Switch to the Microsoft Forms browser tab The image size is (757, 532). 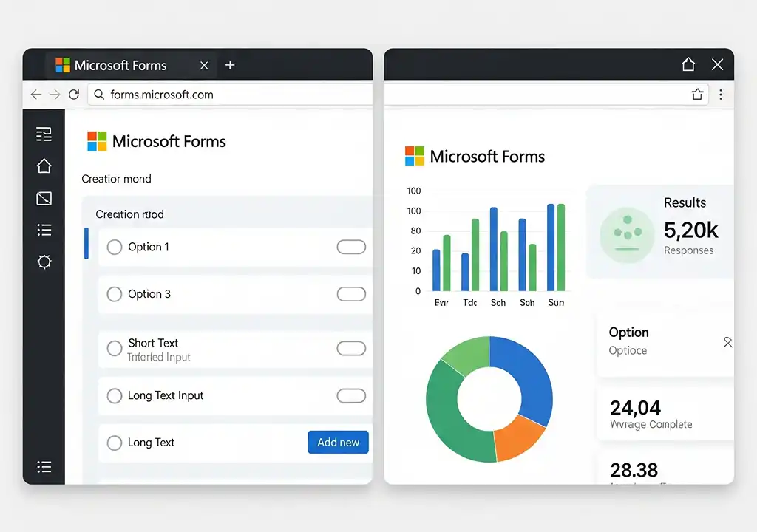[x=130, y=65]
